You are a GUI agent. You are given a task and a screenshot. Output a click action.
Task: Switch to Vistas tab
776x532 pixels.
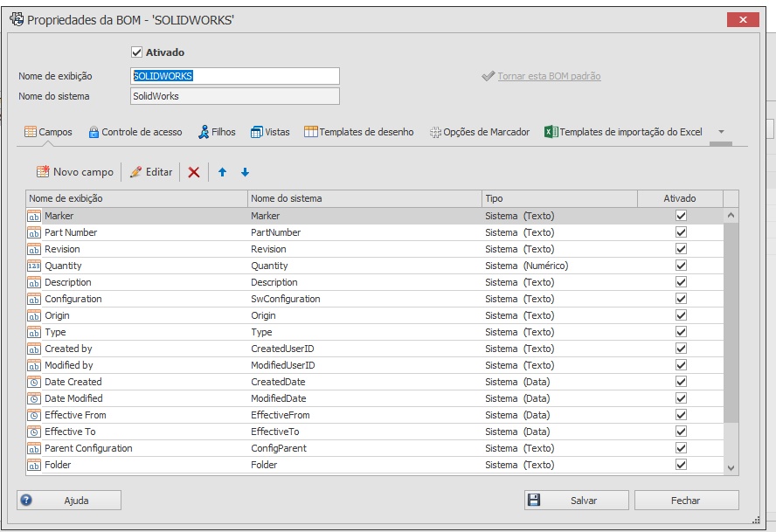click(270, 132)
